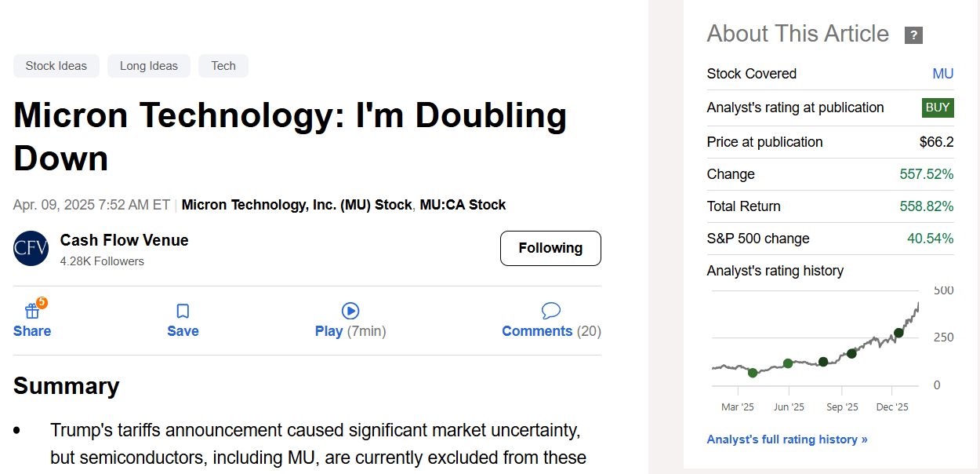Click the Comments (20) text link
This screenshot has height=474, width=980.
click(551, 331)
